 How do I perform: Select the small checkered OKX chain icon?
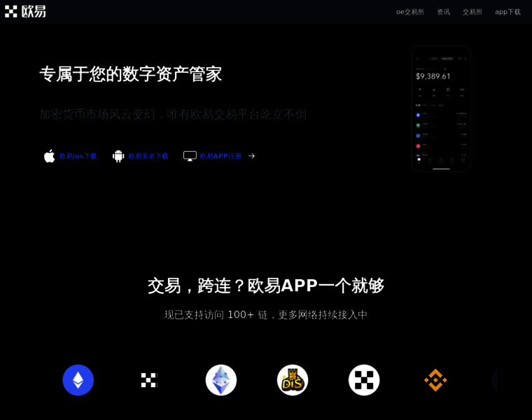click(149, 380)
